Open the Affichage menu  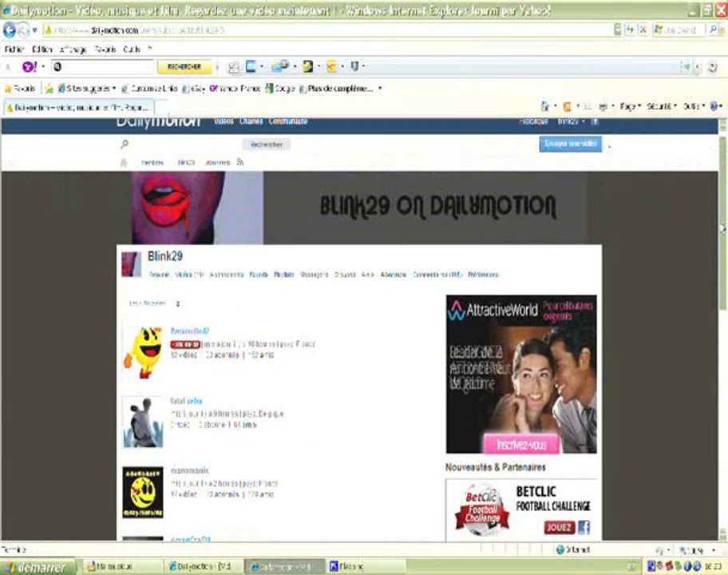(73, 50)
